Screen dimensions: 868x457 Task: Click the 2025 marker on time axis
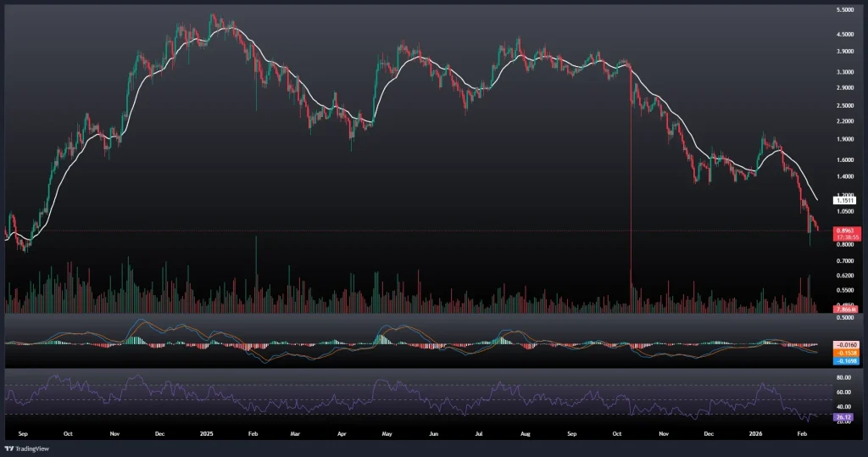(206, 432)
